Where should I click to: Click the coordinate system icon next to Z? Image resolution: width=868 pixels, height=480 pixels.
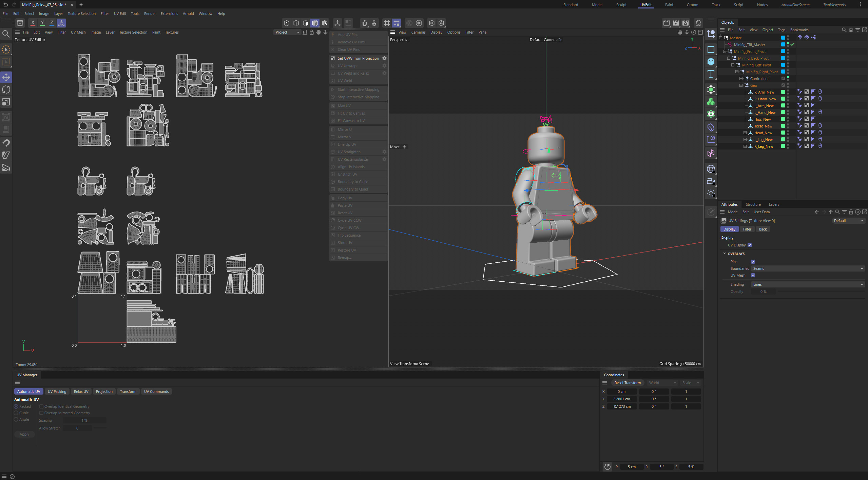[x=61, y=23]
